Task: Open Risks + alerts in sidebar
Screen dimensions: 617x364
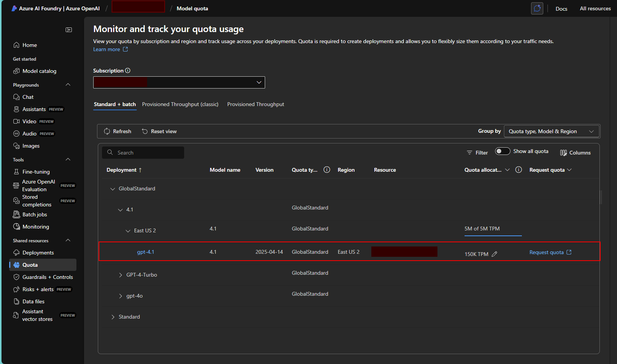Action: (x=43, y=289)
